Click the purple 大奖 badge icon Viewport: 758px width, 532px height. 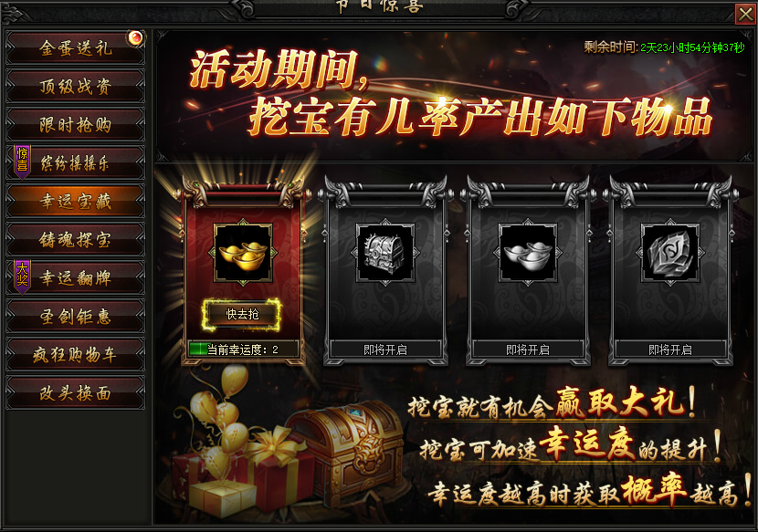coord(22,276)
